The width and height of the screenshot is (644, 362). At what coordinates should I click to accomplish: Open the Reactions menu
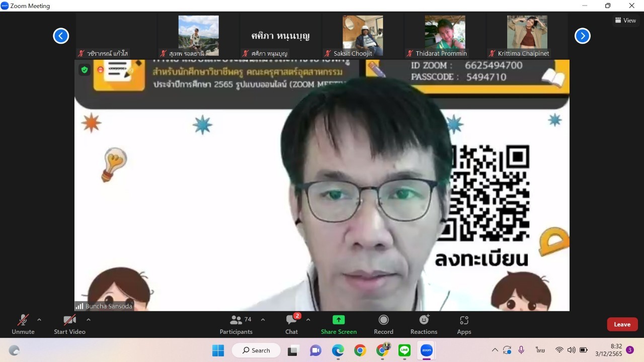424,324
